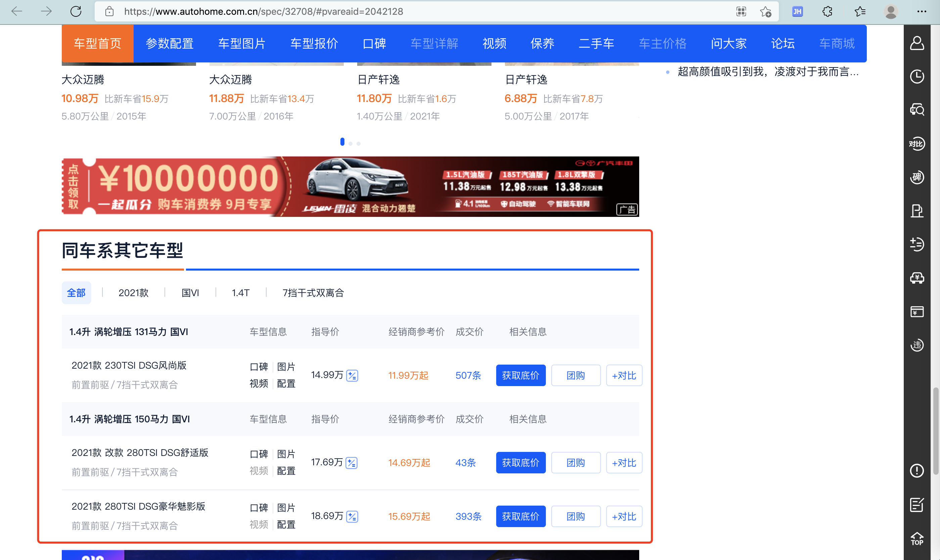Open the QR code grid icon in address bar

click(741, 11)
